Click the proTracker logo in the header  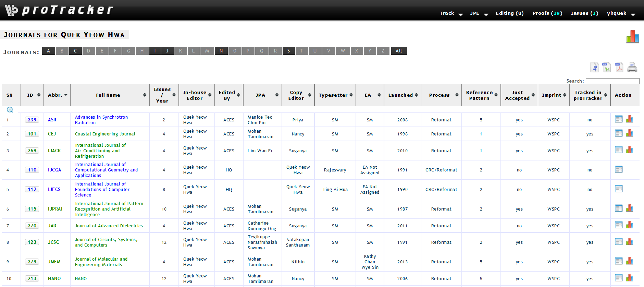[59, 10]
